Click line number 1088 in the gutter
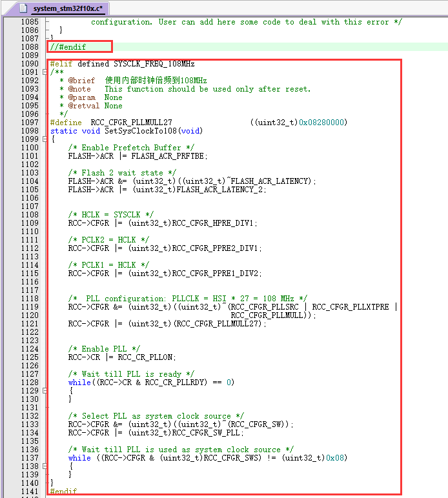 click(x=30, y=47)
